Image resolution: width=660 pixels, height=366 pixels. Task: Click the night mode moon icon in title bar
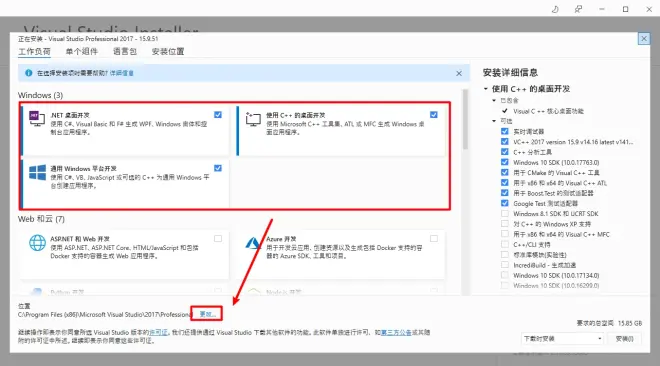tap(555, 9)
